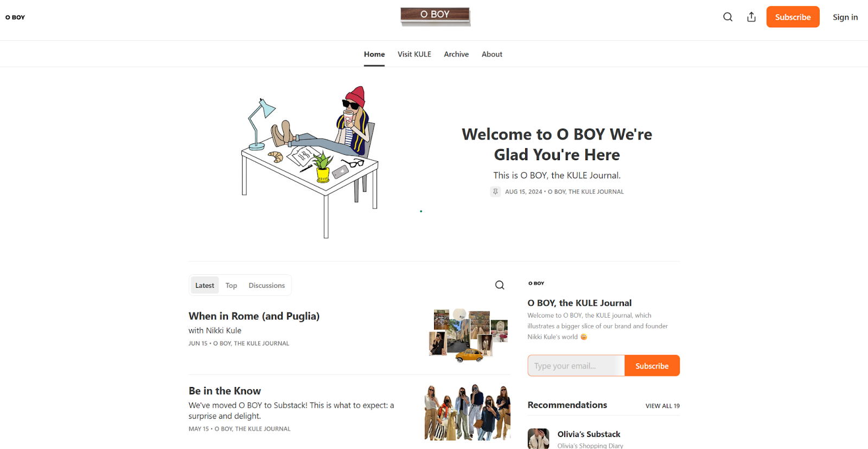Screen dimensions: 868x449
Task: Open the About page link
Action: coord(492,54)
